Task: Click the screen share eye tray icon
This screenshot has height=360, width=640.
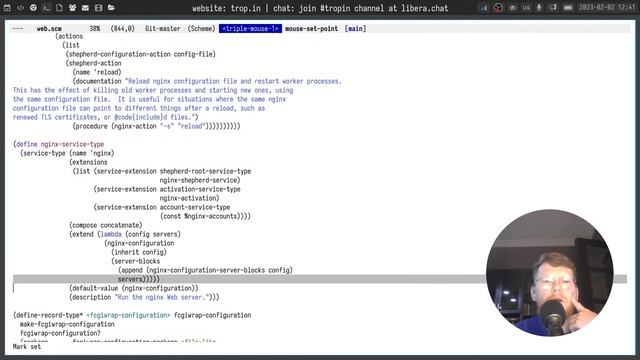Action: 512,8
